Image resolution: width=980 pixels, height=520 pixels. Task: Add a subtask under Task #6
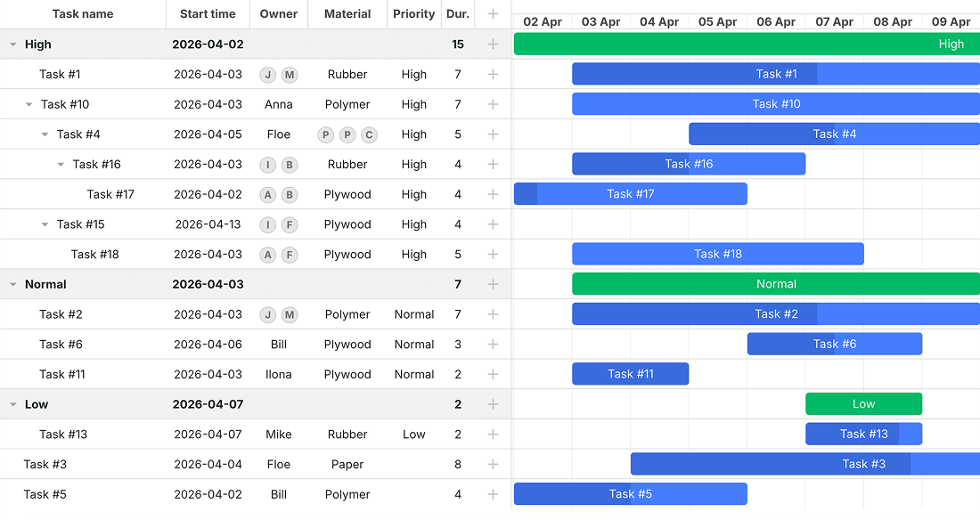coord(494,345)
